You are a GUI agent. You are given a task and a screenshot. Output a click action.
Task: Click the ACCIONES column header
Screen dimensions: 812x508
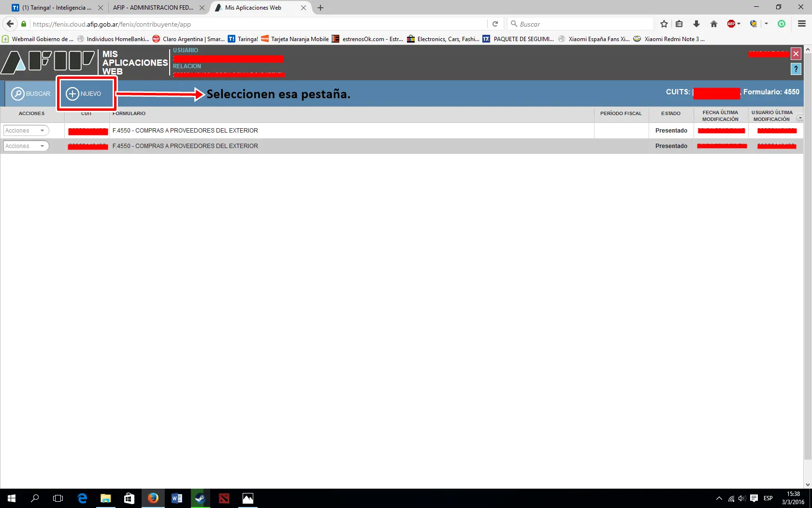coord(32,114)
